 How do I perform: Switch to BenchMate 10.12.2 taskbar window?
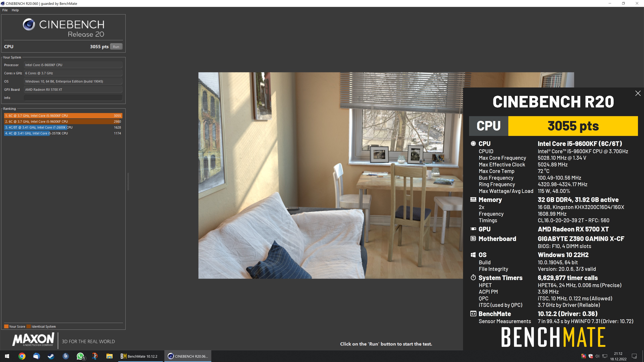click(x=141, y=356)
